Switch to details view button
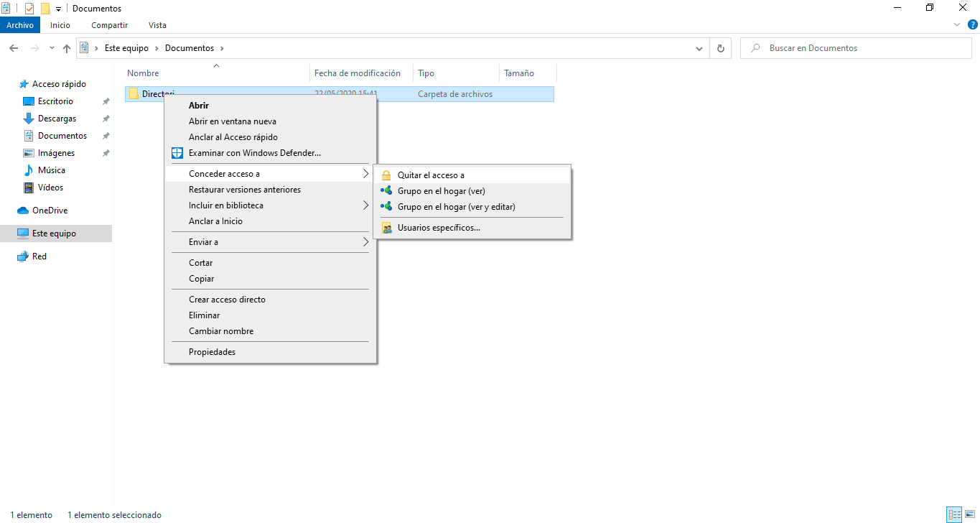Image resolution: width=980 pixels, height=523 pixels. pyautogui.click(x=954, y=514)
